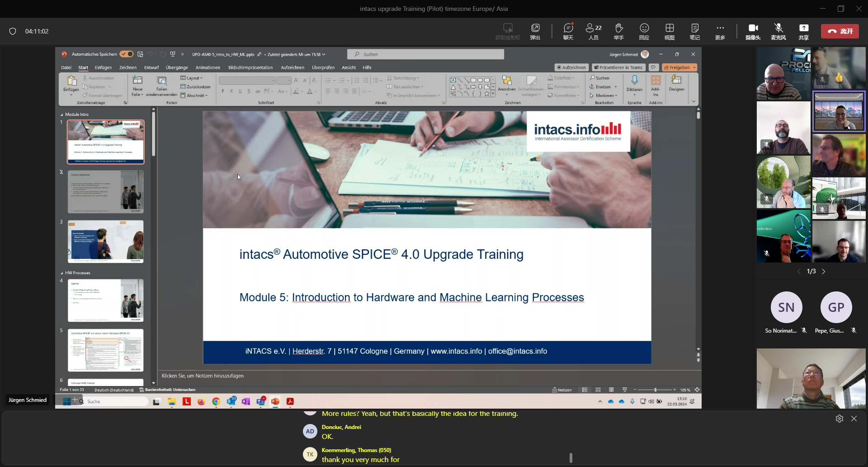Switch to the Entwurf ribbon tab

151,67
